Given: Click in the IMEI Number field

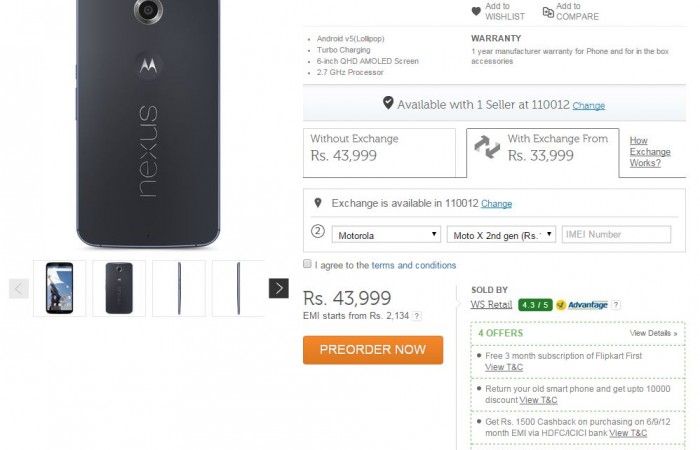Looking at the screenshot, I should [x=616, y=234].
